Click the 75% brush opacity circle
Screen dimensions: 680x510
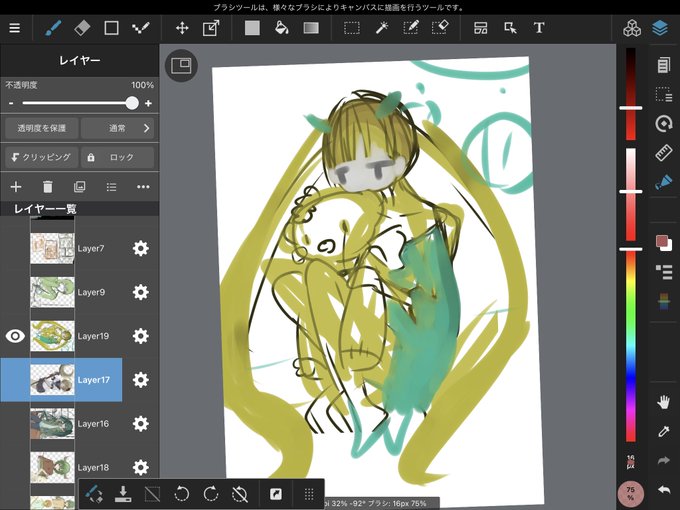[631, 494]
